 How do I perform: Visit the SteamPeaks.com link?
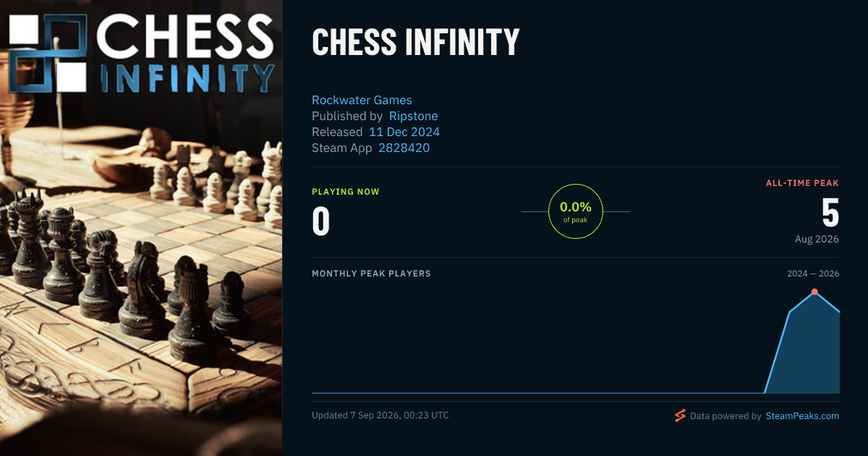(x=802, y=416)
